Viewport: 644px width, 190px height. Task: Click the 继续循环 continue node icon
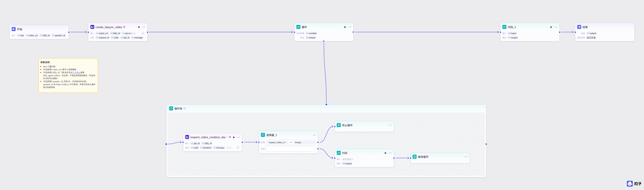(x=415, y=157)
